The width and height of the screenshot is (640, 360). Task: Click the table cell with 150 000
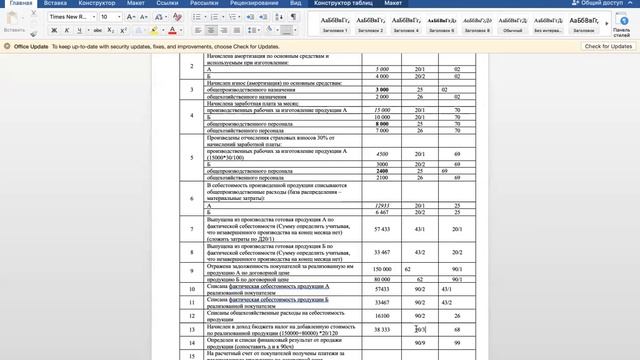(382, 269)
